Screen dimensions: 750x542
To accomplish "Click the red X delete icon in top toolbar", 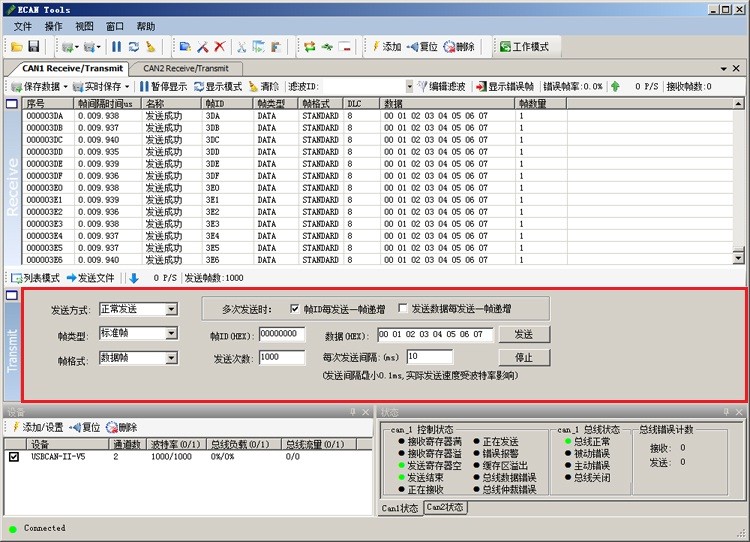I will point(220,46).
